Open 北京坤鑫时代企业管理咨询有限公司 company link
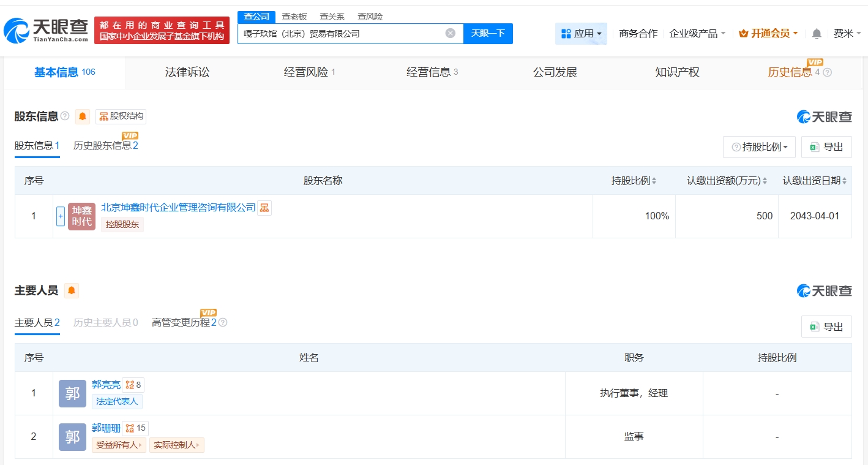 click(x=178, y=208)
